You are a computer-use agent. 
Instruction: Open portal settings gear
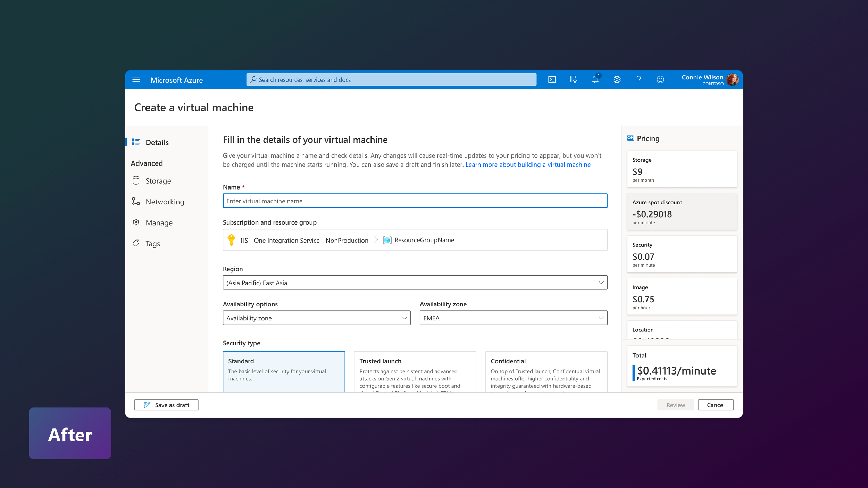617,80
